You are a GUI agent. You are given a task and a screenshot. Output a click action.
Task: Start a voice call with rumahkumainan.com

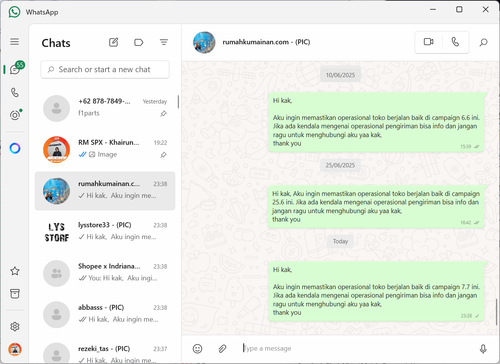pyautogui.click(x=455, y=42)
